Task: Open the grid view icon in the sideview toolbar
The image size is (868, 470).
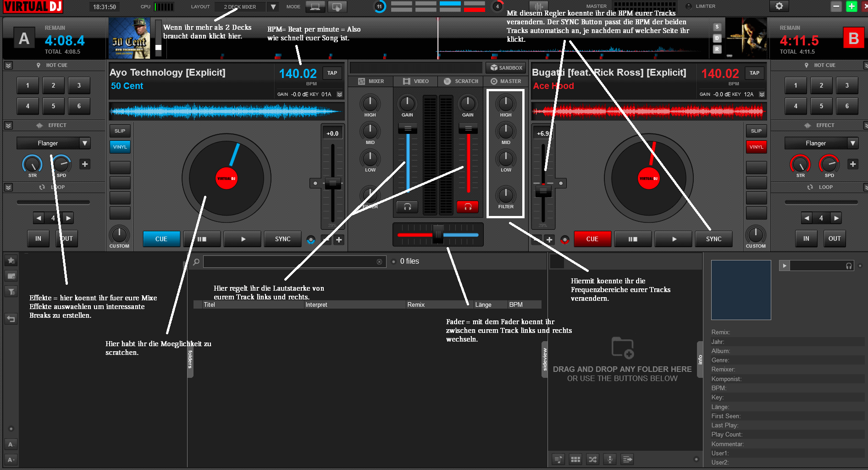Action: 575,459
